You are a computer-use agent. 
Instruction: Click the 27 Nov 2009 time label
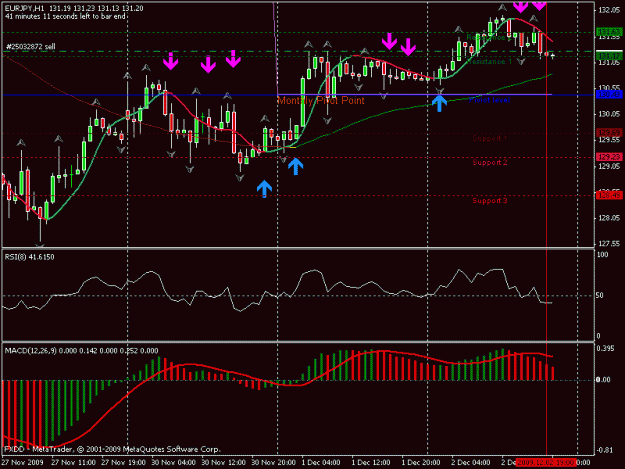[23, 463]
